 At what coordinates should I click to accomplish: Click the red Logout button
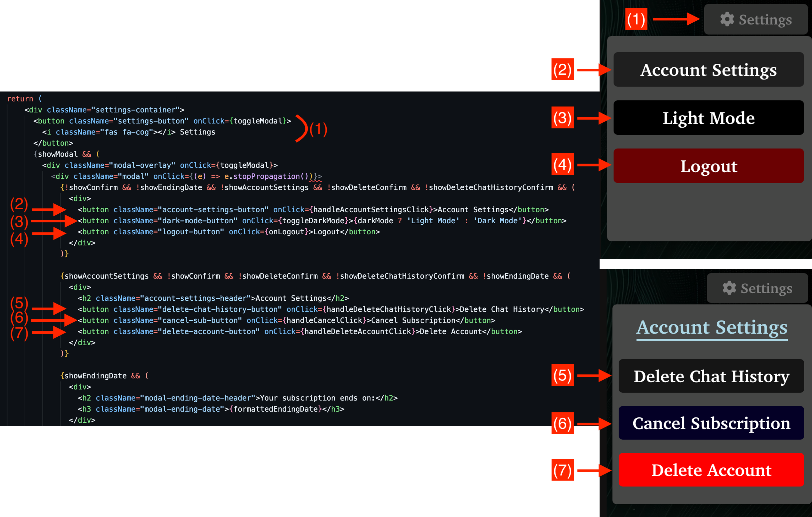(709, 166)
